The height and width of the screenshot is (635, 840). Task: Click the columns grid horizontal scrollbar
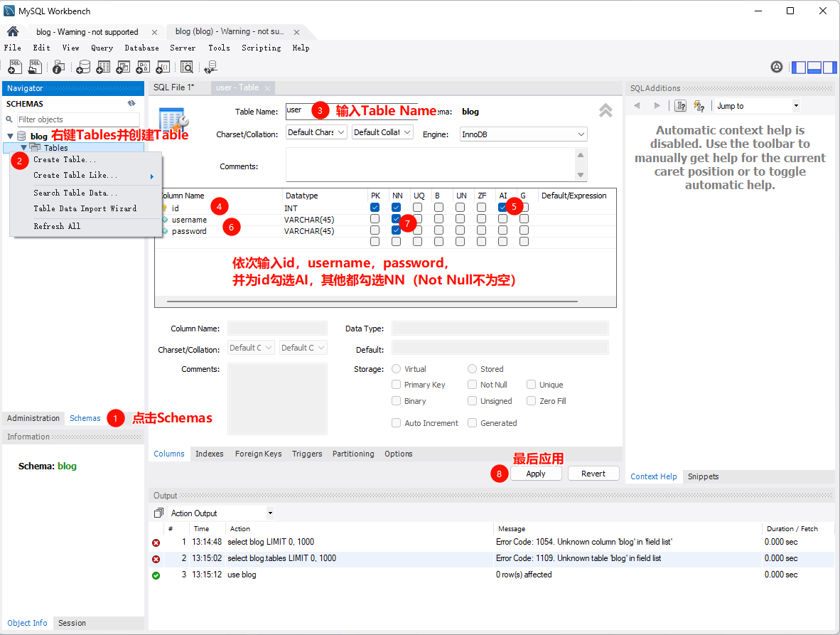[384, 302]
